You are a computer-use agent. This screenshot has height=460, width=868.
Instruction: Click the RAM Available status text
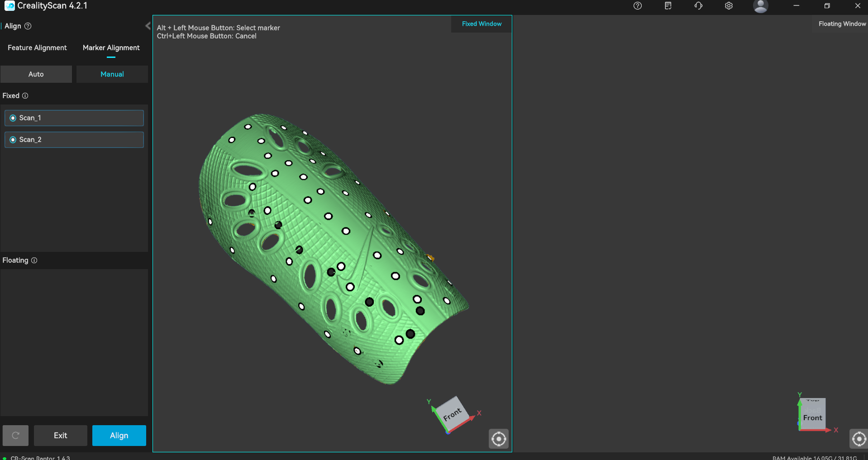815,458
